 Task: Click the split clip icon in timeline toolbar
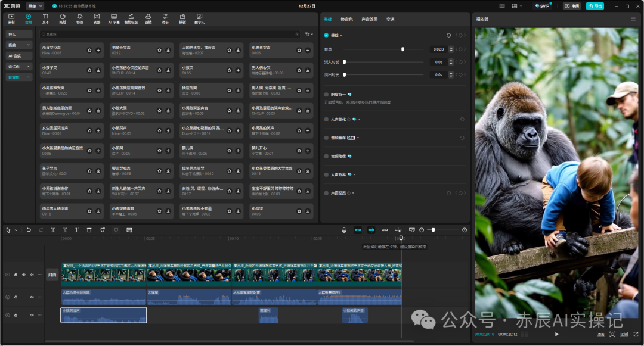[52, 230]
